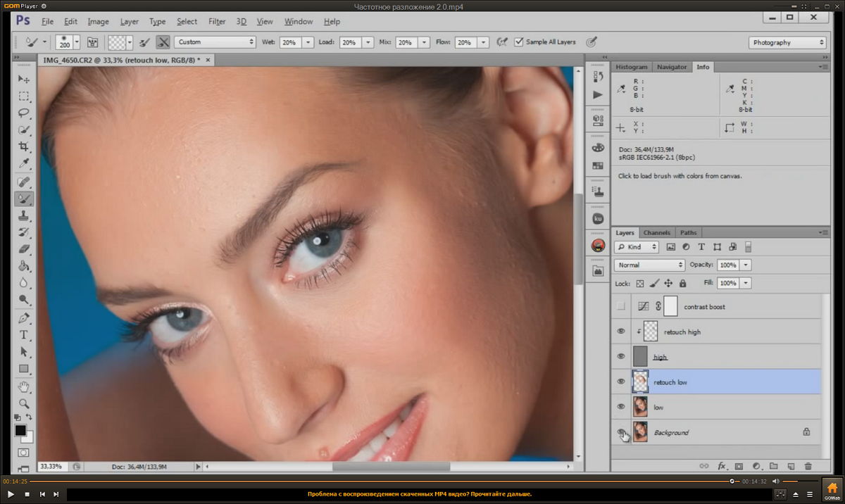Show the contrast boost layer
Screen dimensions: 845x504
(621, 307)
